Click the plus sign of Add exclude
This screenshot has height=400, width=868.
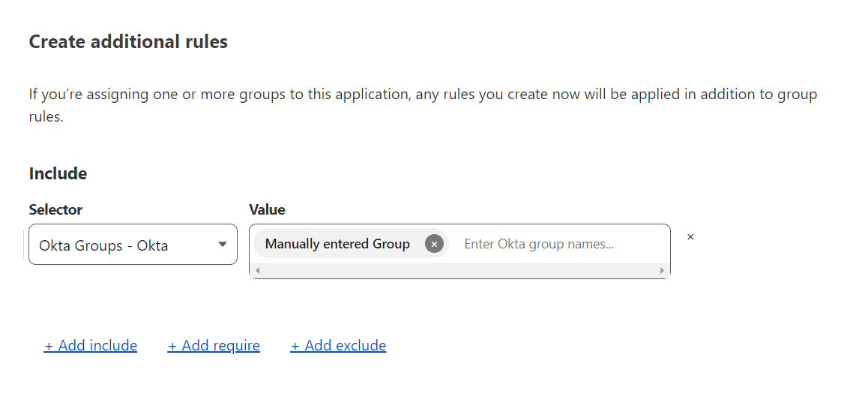[x=295, y=346]
